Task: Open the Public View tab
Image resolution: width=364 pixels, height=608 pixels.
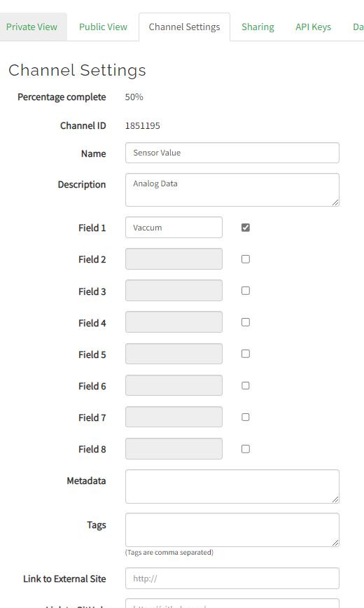Action: point(103,27)
